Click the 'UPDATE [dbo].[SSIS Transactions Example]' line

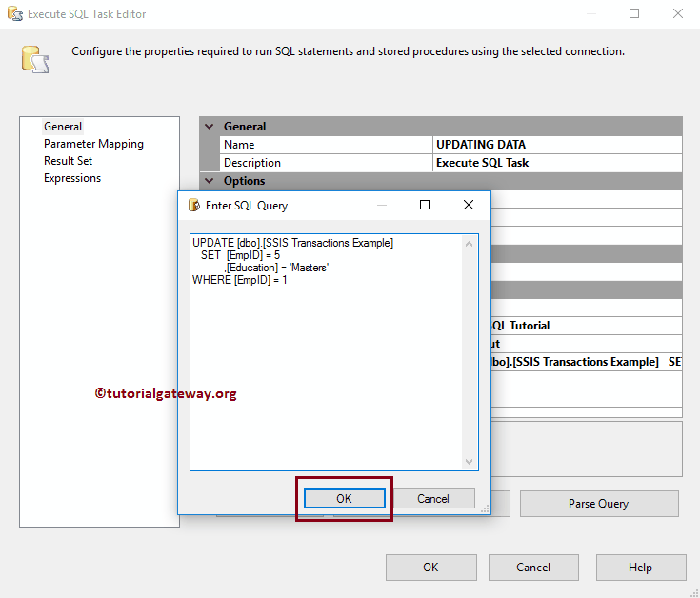pos(293,243)
